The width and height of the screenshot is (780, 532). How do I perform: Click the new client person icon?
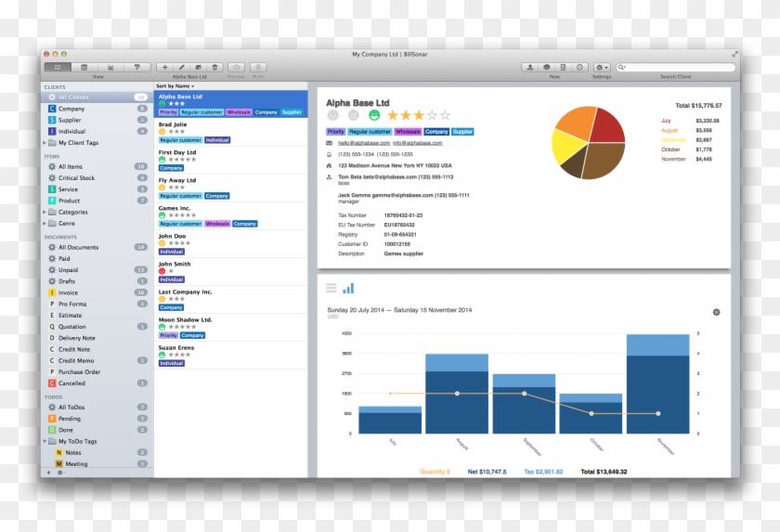pyautogui.click(x=530, y=68)
